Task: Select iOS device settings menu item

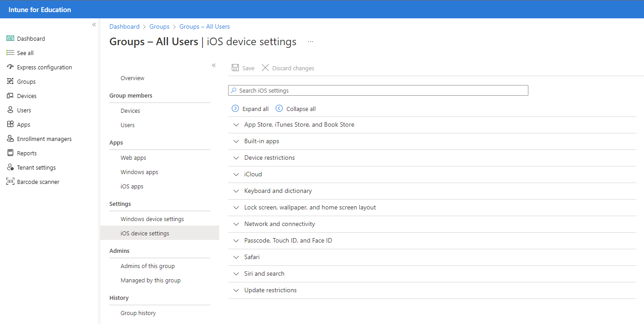Action: click(160, 233)
